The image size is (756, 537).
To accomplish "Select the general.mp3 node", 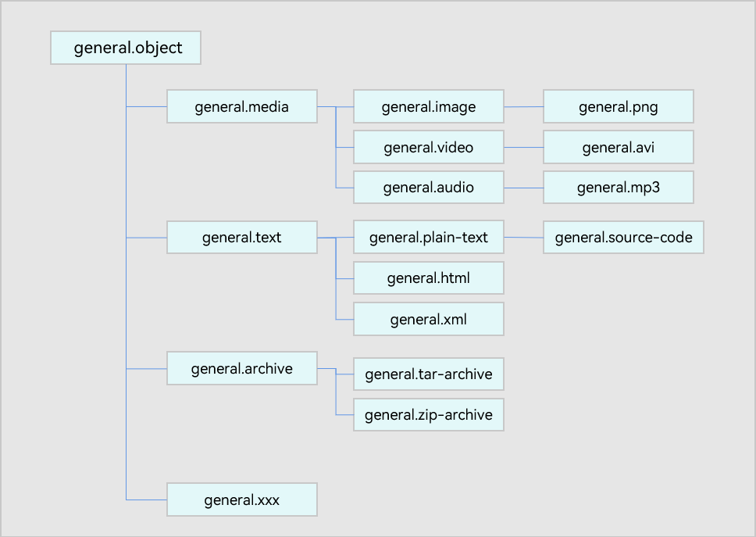I will [x=618, y=188].
